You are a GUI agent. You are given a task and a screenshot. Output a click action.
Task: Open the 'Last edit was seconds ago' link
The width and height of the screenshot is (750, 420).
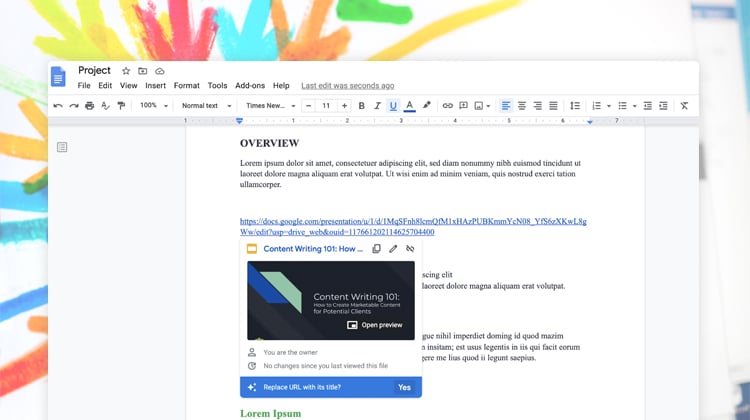(x=348, y=86)
